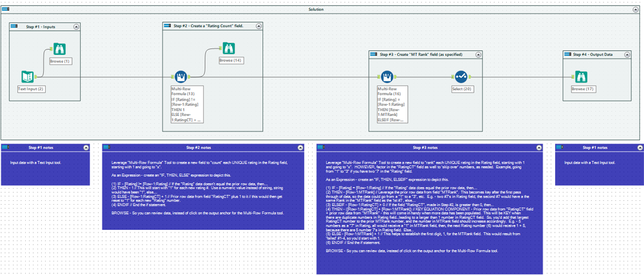Toggle the Solution container enable icon
Image resolution: width=644 pixels, height=275 pixels.
click(x=5, y=9)
